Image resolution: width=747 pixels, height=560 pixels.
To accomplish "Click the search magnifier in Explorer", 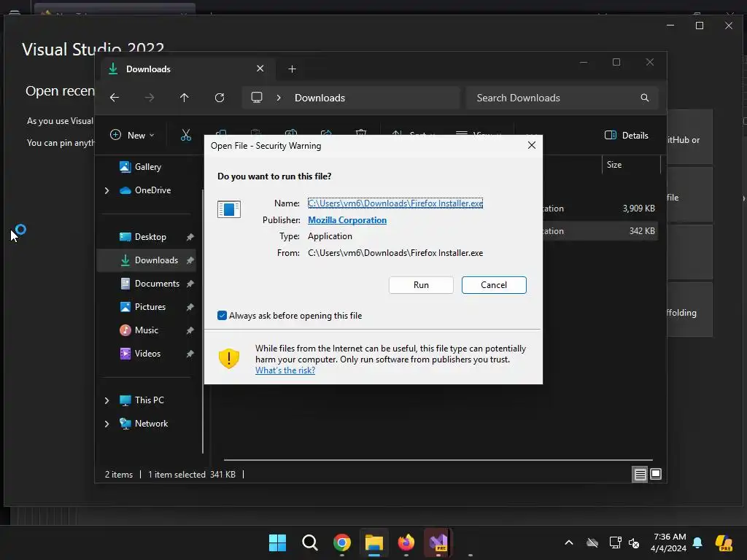I will tap(645, 98).
